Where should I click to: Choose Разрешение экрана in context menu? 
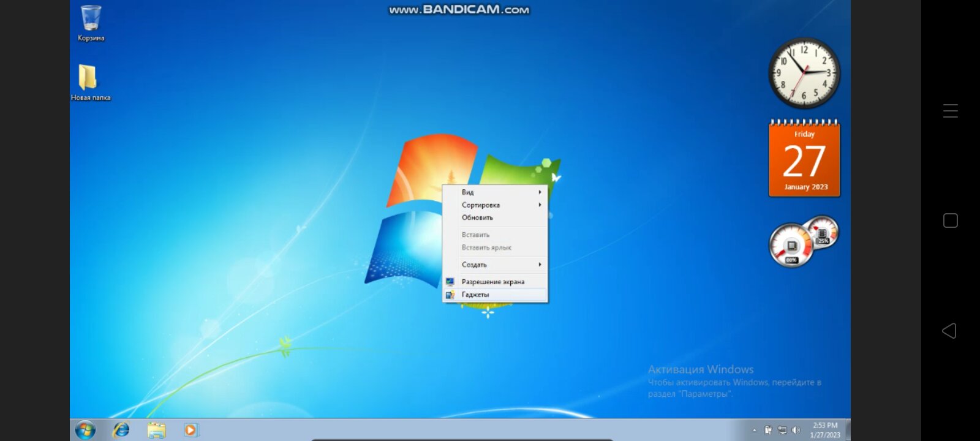coord(495,282)
